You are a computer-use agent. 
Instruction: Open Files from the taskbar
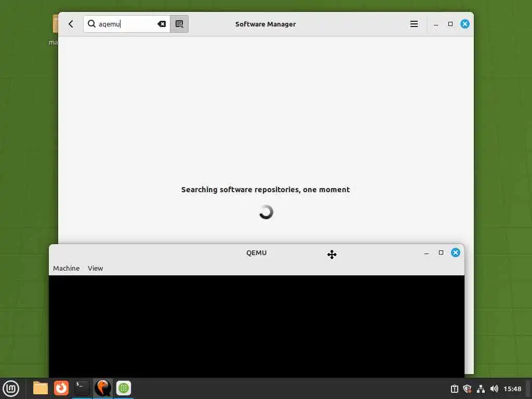click(40, 388)
